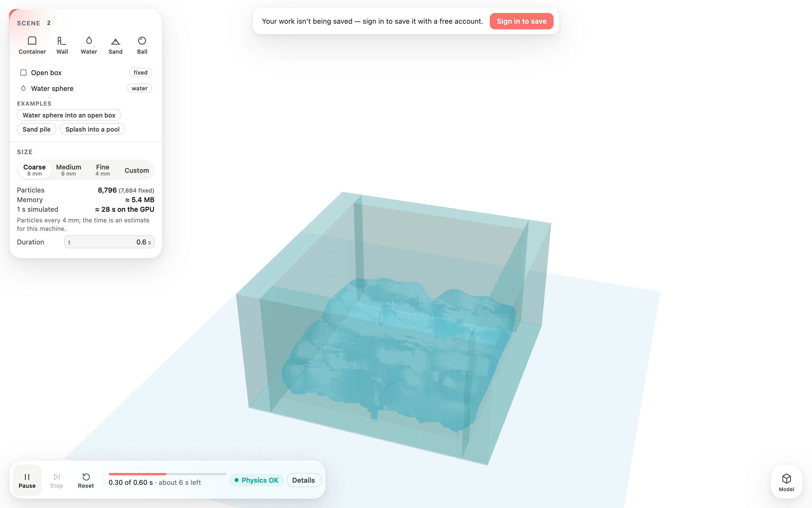Load the Splash into a pool example

tap(92, 129)
